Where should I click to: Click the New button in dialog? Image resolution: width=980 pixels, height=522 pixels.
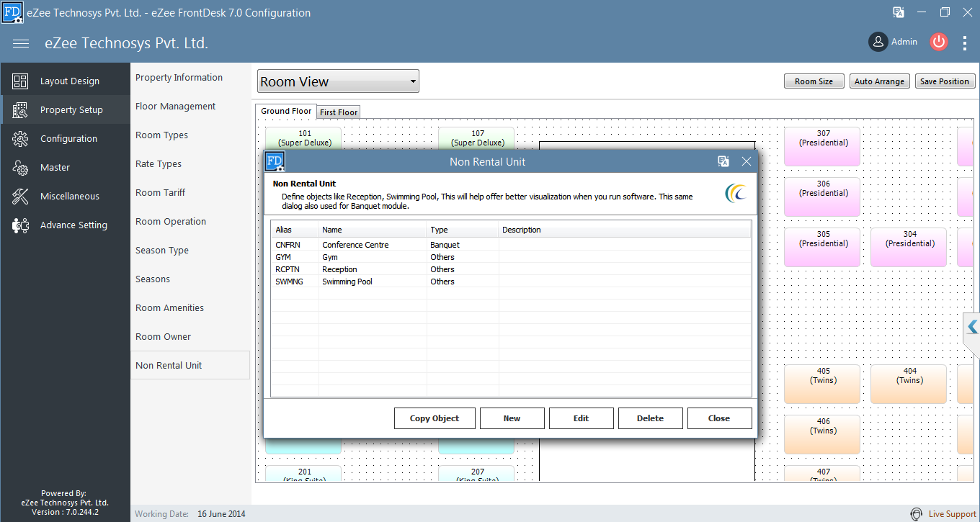[512, 418]
